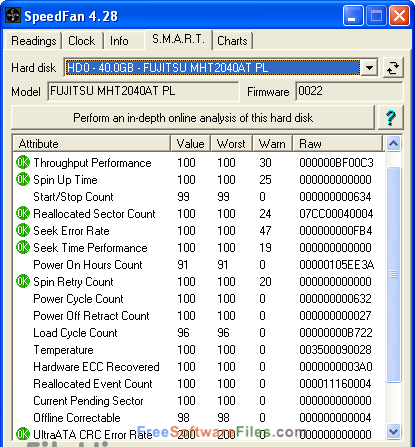Screen dimensions: 415x447
Task: Sort by the Worst column header
Action: click(x=231, y=144)
